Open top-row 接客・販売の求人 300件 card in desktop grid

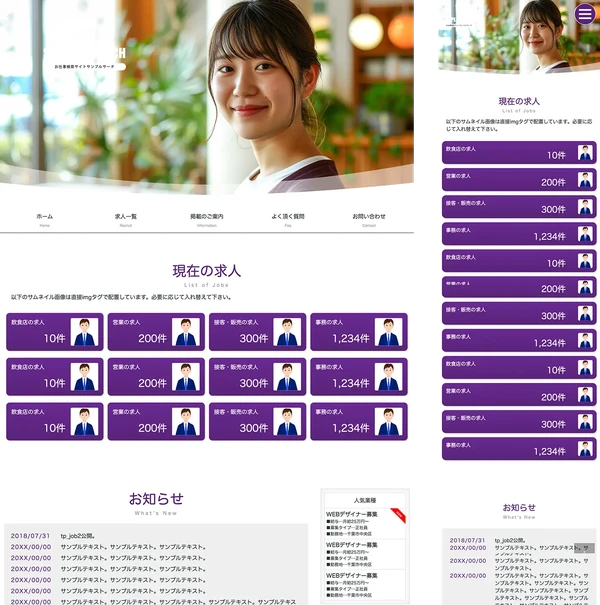coord(258,332)
